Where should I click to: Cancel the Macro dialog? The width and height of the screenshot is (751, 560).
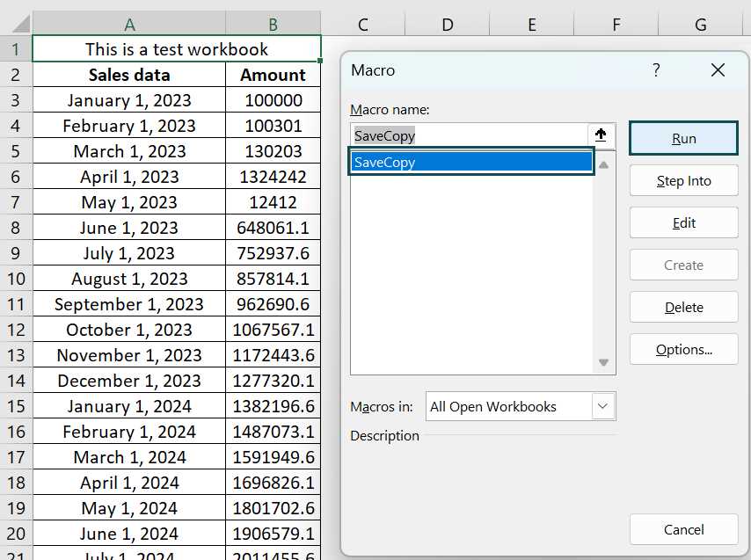(x=683, y=529)
